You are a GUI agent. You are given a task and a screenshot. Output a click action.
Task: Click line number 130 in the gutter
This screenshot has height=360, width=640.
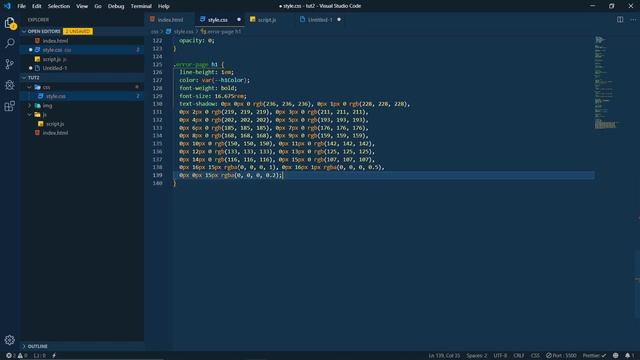click(x=157, y=104)
